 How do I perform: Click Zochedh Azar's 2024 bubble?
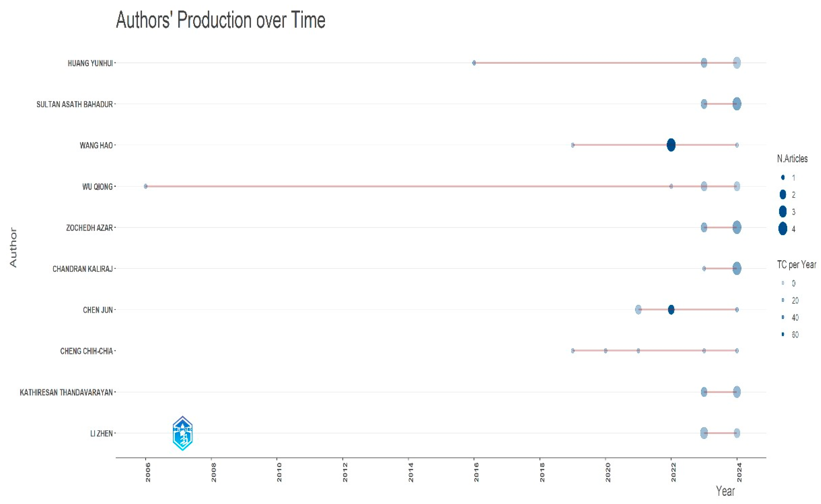point(737,227)
